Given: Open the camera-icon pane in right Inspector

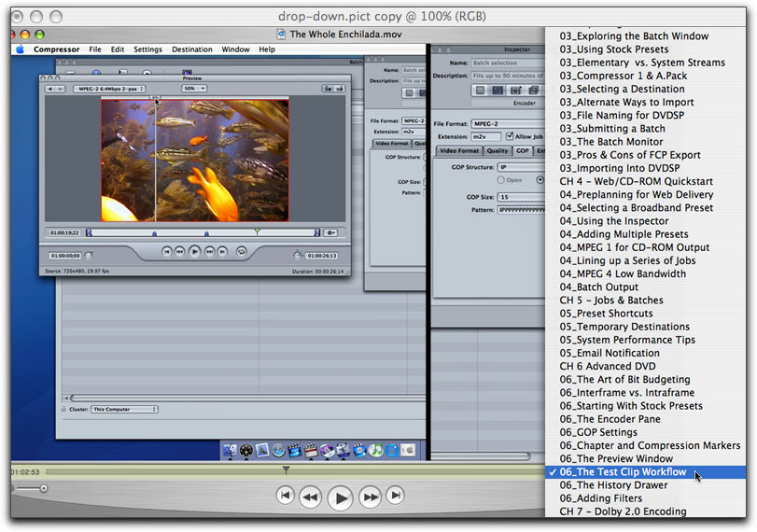Looking at the screenshot, I should tap(515, 91).
